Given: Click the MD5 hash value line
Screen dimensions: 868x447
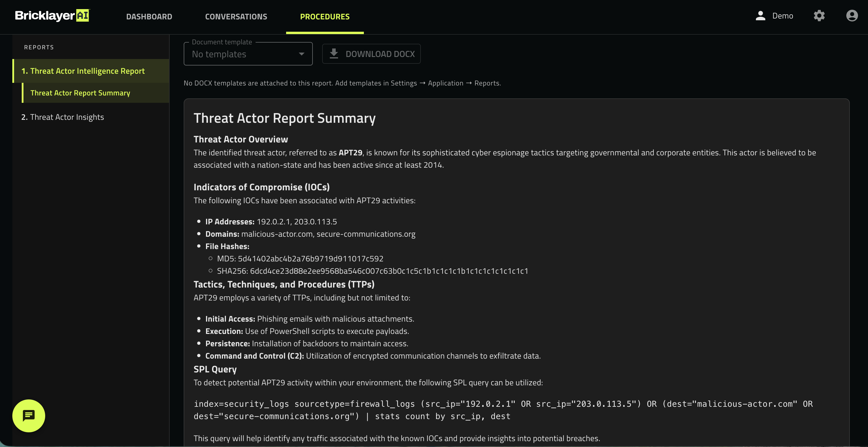Looking at the screenshot, I should pyautogui.click(x=300, y=258).
